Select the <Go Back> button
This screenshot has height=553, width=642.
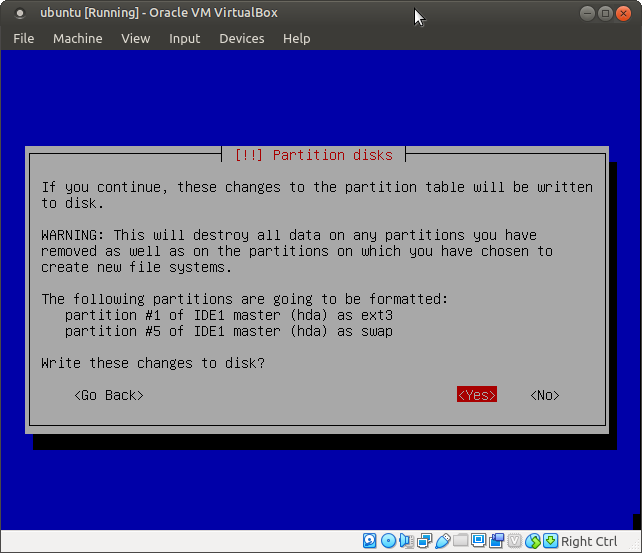pyautogui.click(x=109, y=395)
